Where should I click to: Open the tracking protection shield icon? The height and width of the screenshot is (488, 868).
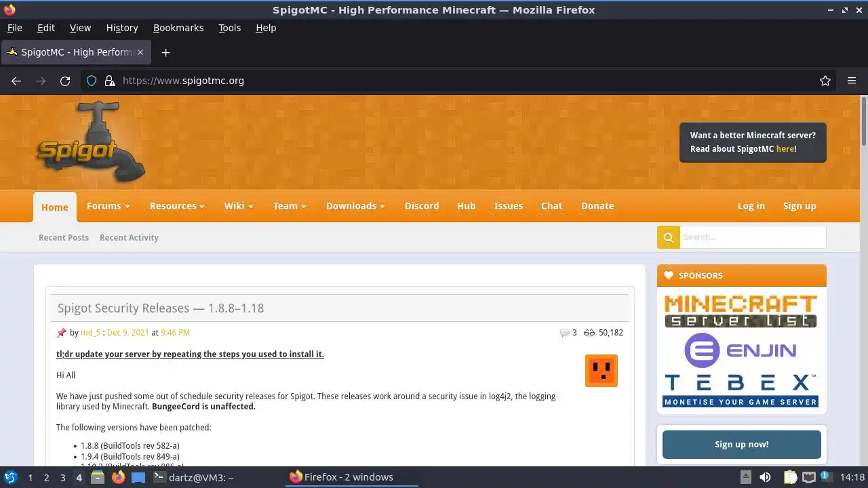pyautogui.click(x=92, y=81)
